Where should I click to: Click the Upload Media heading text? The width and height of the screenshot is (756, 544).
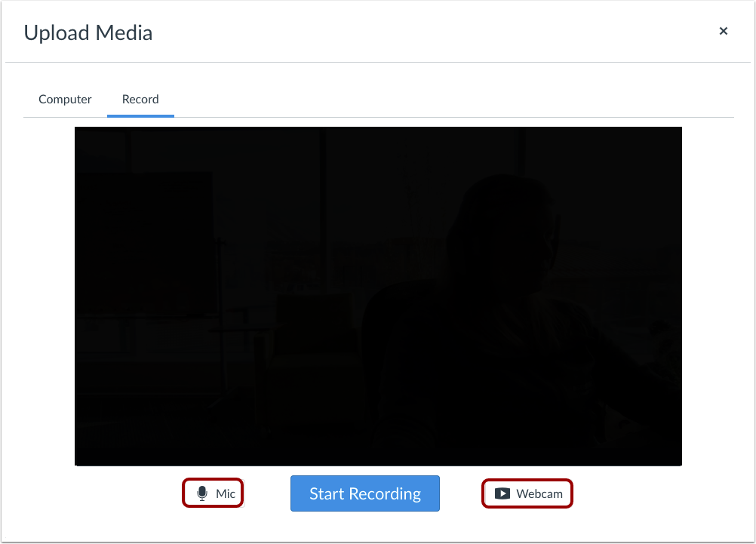click(x=88, y=32)
